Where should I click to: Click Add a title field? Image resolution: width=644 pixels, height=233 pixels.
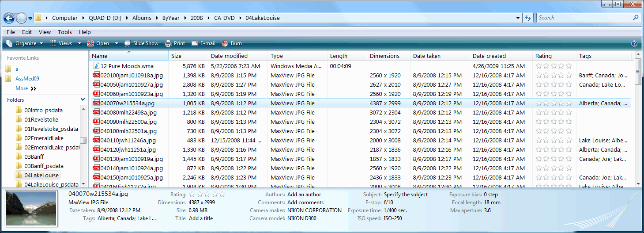201,218
